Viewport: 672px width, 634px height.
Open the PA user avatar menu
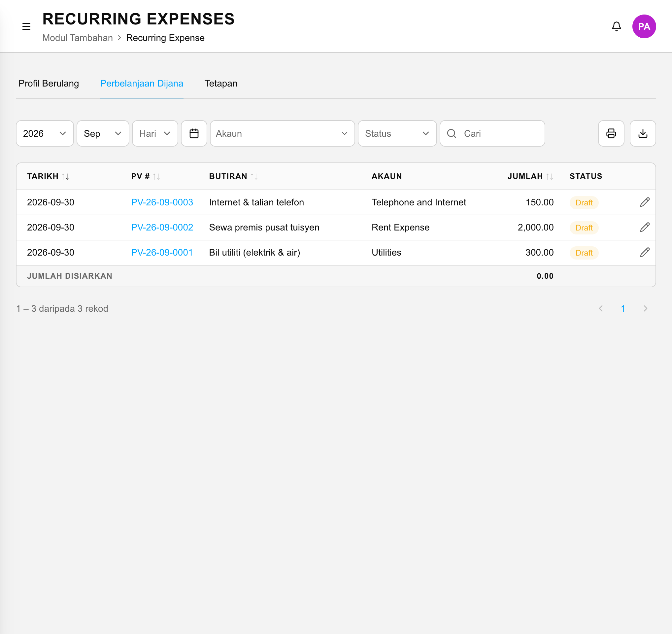point(644,26)
